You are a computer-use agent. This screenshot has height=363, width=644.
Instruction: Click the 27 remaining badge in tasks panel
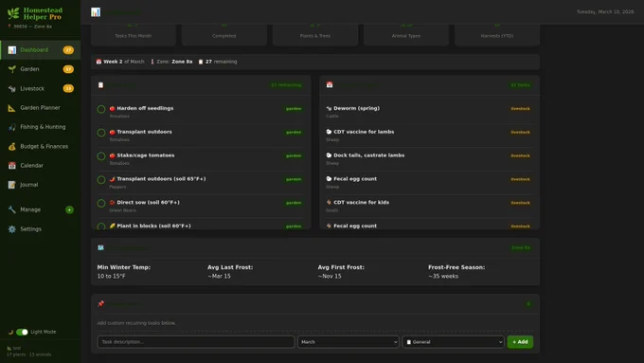[286, 85]
